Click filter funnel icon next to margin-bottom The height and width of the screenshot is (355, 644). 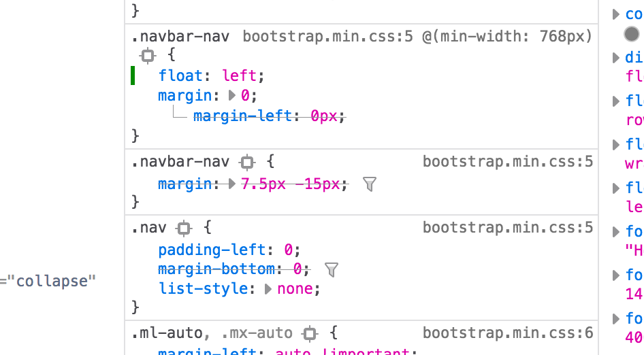coord(332,270)
